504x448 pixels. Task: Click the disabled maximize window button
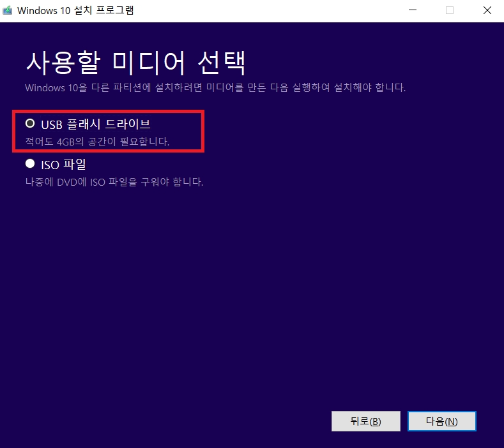click(x=450, y=10)
